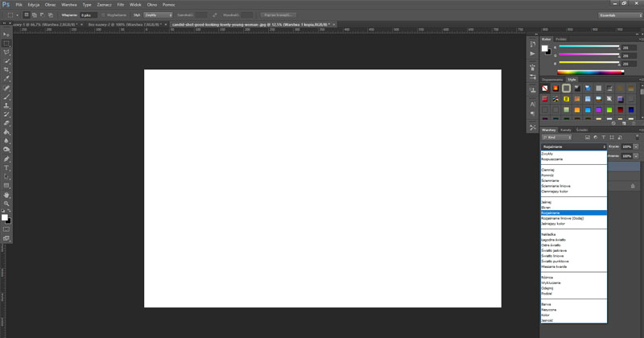Toggle the Wygładzanie anti-alias checkbox
This screenshot has height=338, width=644.
coord(104,15)
